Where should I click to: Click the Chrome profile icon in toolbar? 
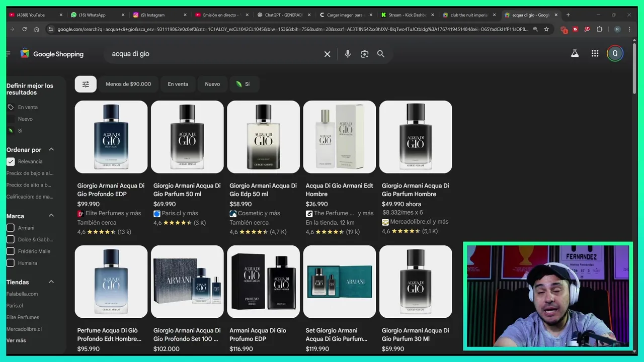(617, 29)
